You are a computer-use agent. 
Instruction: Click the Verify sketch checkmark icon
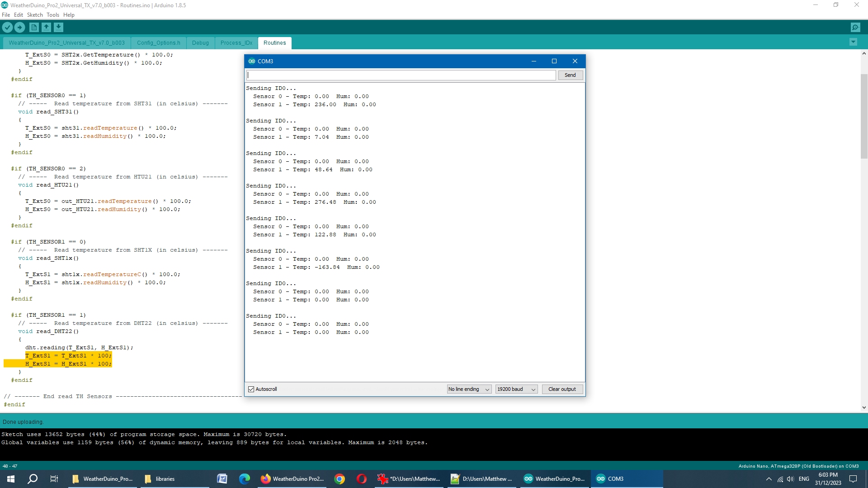click(x=7, y=28)
